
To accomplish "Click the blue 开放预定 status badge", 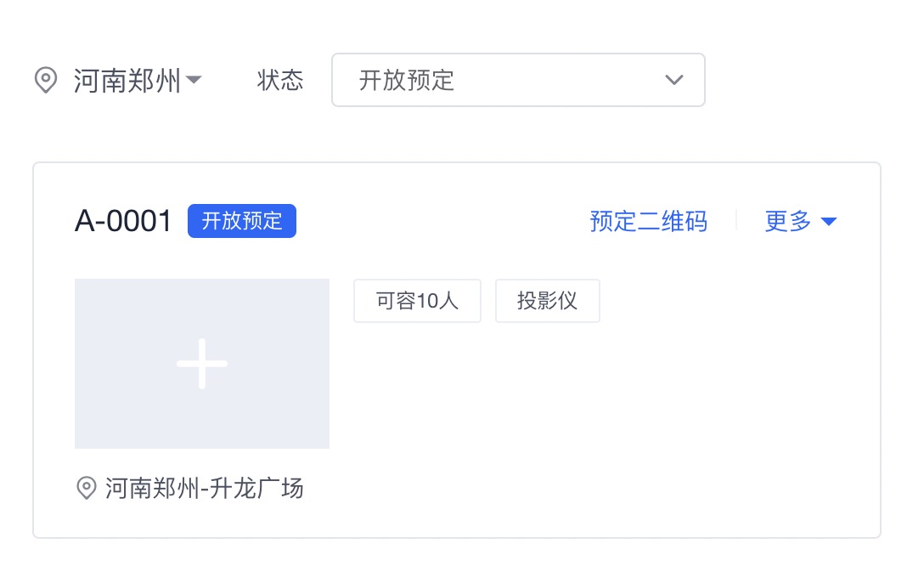I will (x=242, y=221).
